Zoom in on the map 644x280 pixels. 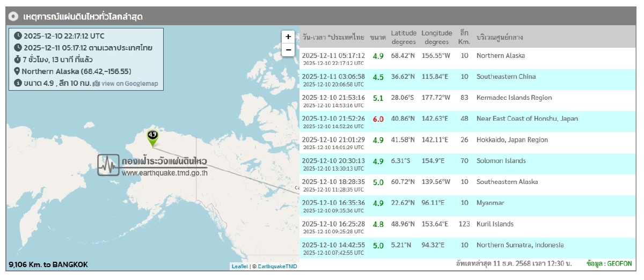(288, 37)
